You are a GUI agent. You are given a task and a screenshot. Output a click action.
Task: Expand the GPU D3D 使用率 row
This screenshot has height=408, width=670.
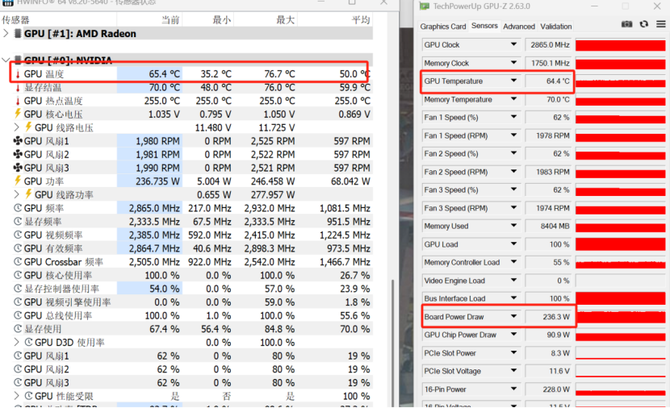[x=16, y=342]
